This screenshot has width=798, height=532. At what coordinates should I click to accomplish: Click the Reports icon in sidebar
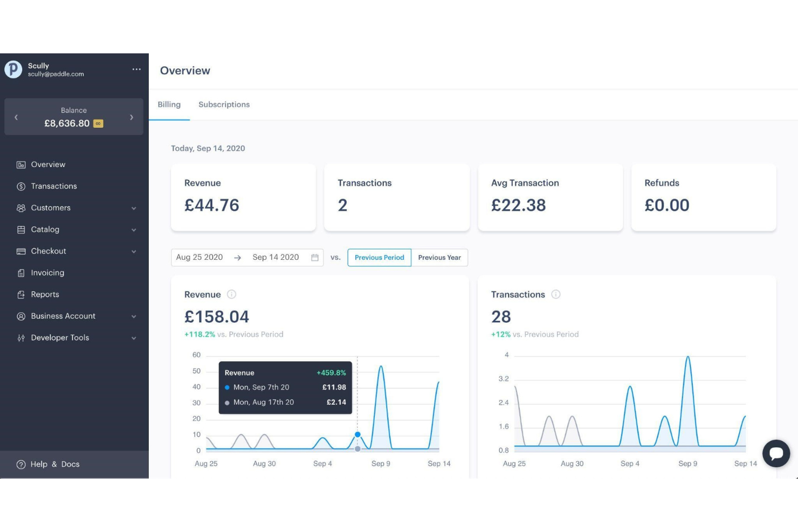tap(21, 295)
